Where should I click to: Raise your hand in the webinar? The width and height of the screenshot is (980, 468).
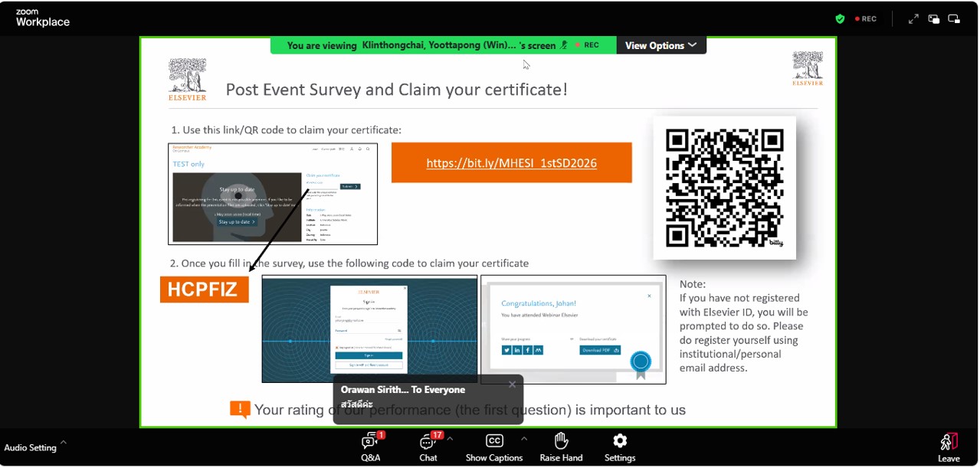tap(561, 447)
